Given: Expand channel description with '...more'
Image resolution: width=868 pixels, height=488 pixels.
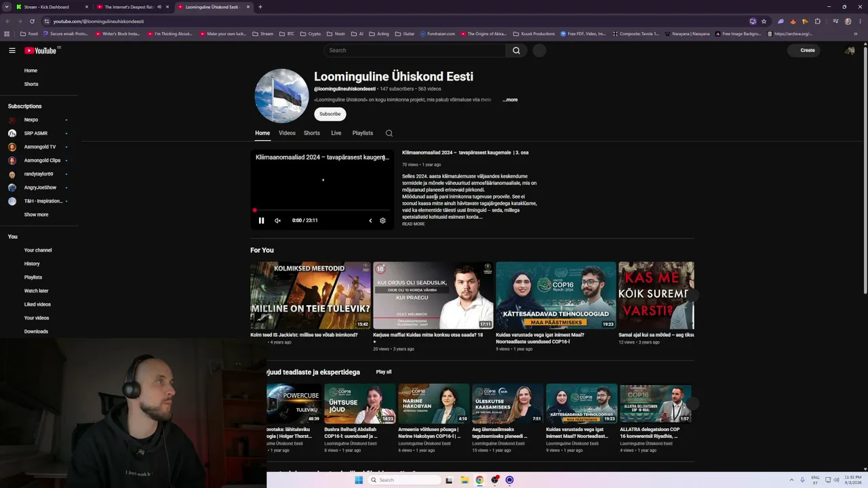Looking at the screenshot, I should 510,100.
